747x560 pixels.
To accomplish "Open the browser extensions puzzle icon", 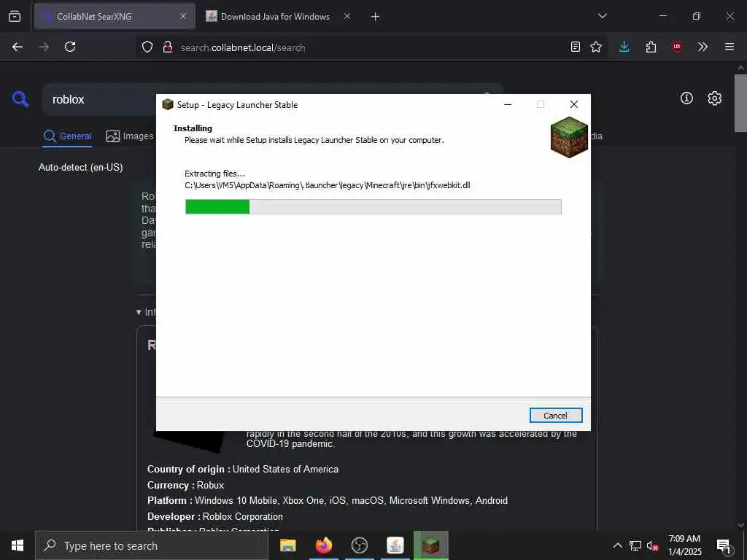I will (651, 47).
